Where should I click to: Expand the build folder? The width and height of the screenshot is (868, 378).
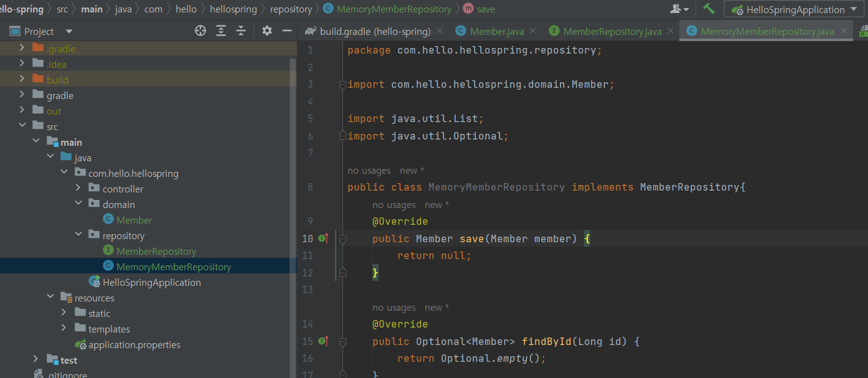point(22,79)
